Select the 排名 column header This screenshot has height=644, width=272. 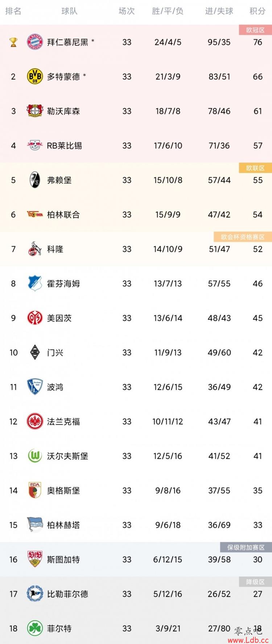pos(13,11)
